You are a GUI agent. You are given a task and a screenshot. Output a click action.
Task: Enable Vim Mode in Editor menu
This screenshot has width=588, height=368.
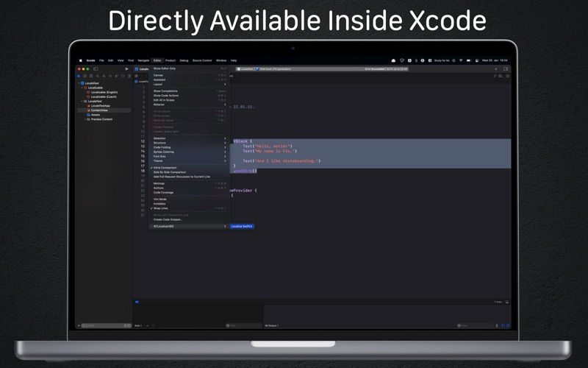click(187, 199)
